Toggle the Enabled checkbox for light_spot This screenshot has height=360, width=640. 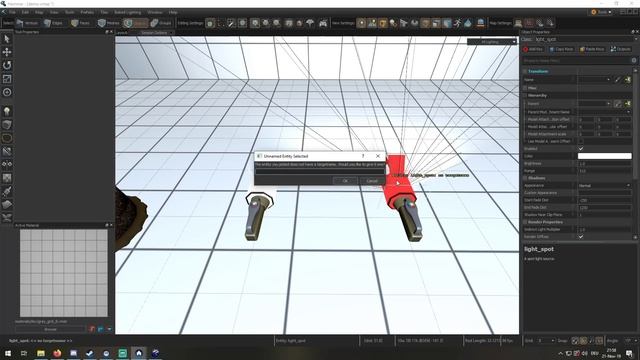[581, 149]
